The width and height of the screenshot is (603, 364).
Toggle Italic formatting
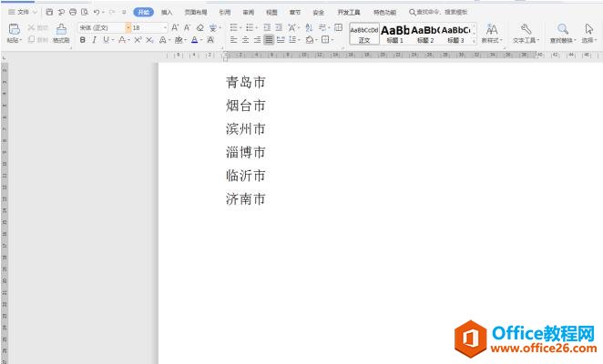(x=94, y=40)
